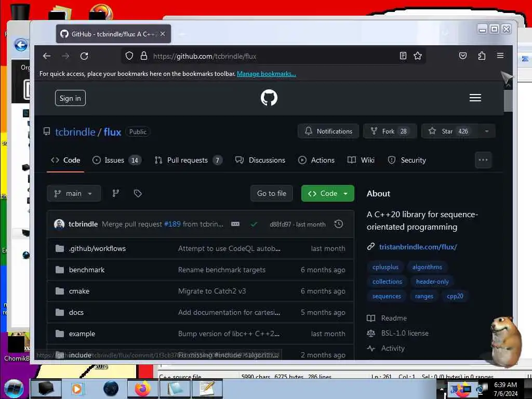Click the GitHub Octocat logo
The image size is (532, 399).
269,98
